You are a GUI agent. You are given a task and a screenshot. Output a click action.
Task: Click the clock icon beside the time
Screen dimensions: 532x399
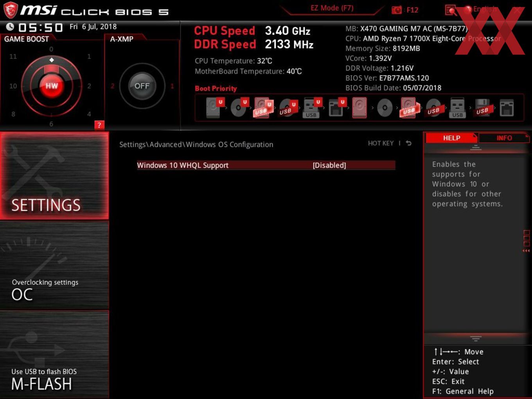pyautogui.click(x=10, y=27)
